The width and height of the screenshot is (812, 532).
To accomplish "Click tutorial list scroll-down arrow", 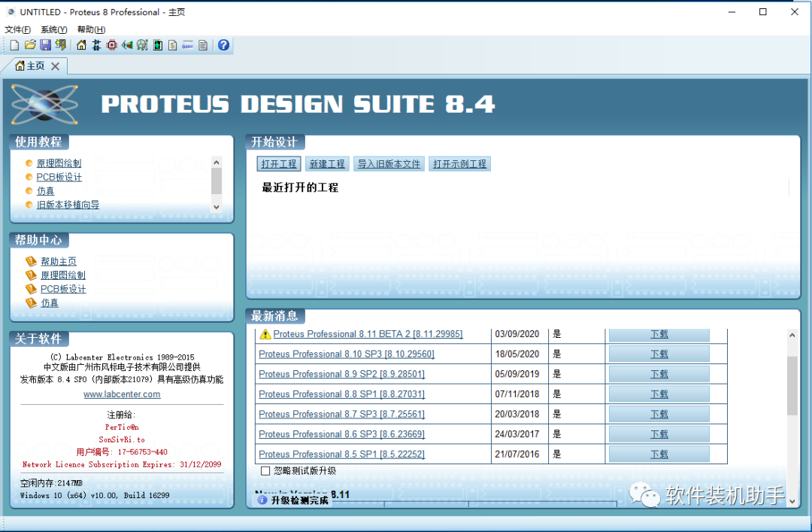I will (x=217, y=206).
